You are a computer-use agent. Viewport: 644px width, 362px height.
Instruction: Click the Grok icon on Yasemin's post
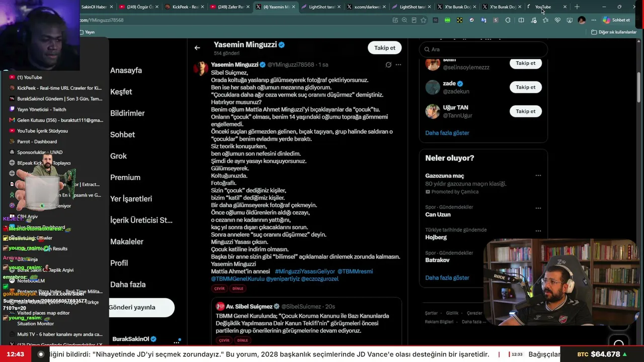click(388, 65)
